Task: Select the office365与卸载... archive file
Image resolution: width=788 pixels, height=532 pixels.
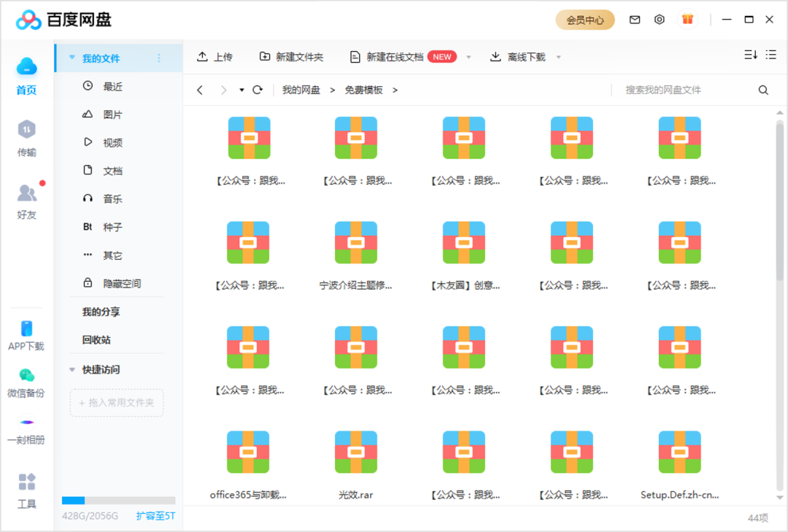Action: pyautogui.click(x=248, y=465)
